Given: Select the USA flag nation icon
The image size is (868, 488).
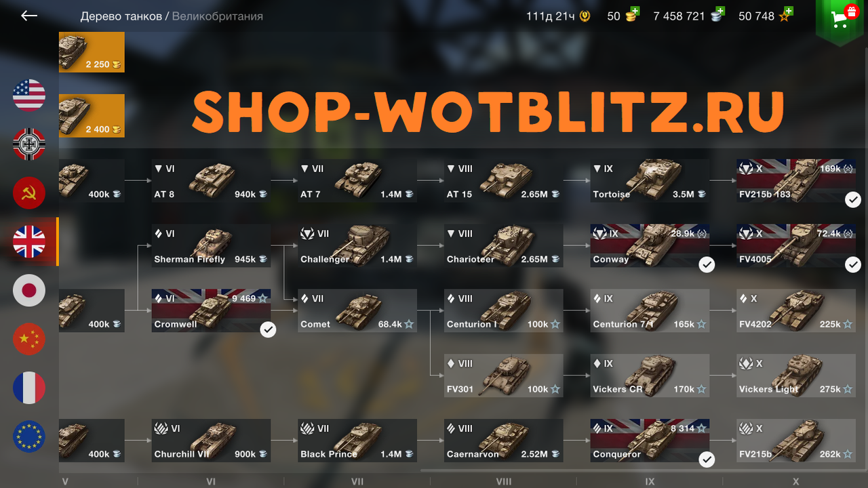Looking at the screenshot, I should point(29,96).
